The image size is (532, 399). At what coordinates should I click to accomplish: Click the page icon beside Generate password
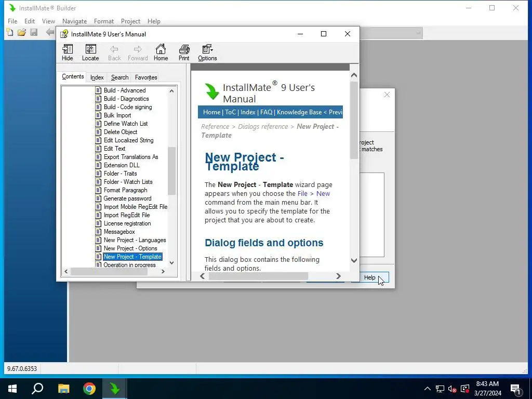coord(98,198)
